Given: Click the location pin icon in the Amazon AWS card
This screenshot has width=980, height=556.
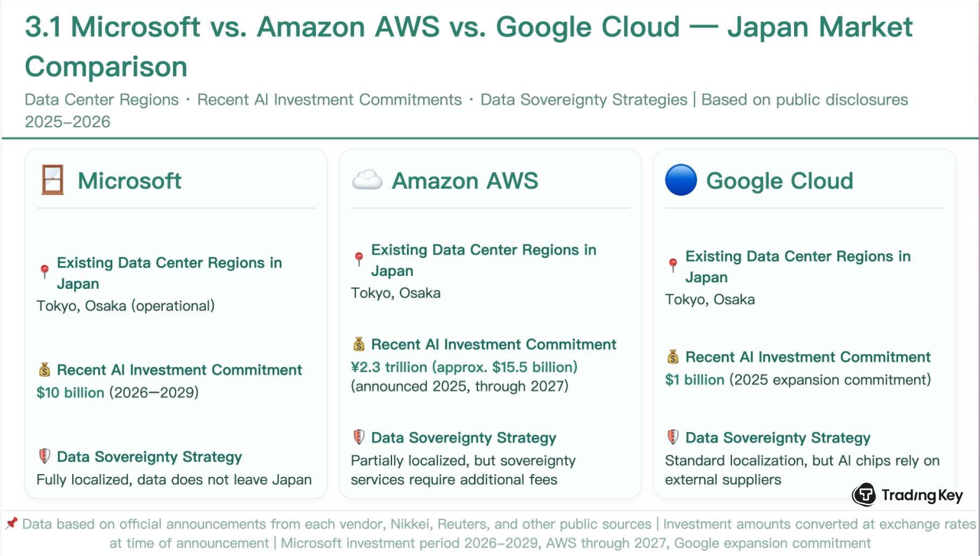Looking at the screenshot, I should [359, 259].
